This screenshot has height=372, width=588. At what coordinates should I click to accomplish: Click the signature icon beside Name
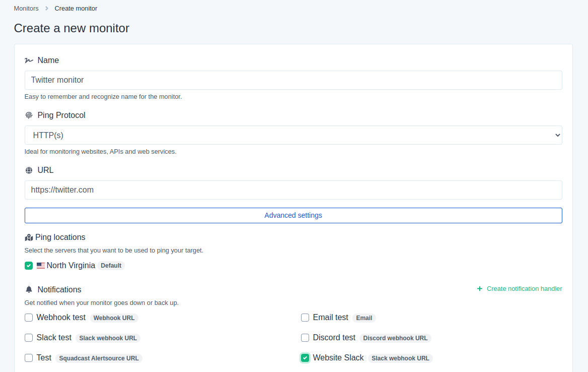pos(29,60)
